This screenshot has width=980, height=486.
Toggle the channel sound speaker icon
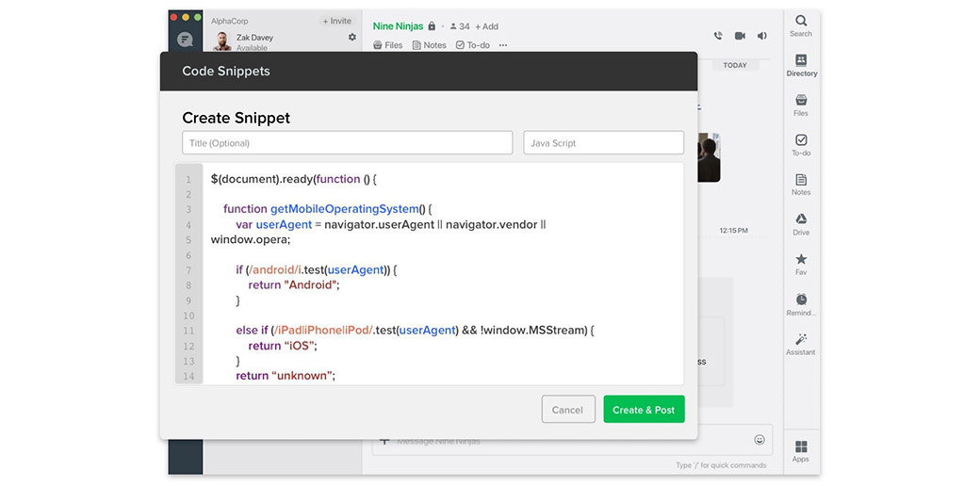pos(761,36)
